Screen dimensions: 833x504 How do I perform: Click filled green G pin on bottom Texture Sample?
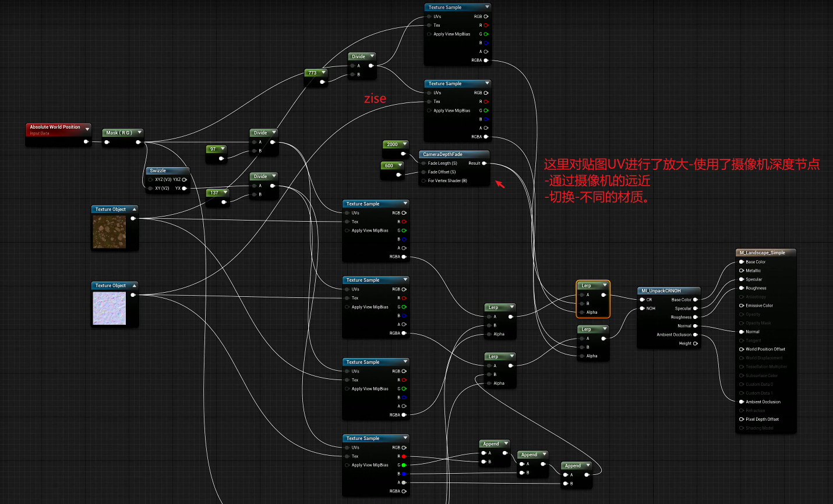point(404,465)
